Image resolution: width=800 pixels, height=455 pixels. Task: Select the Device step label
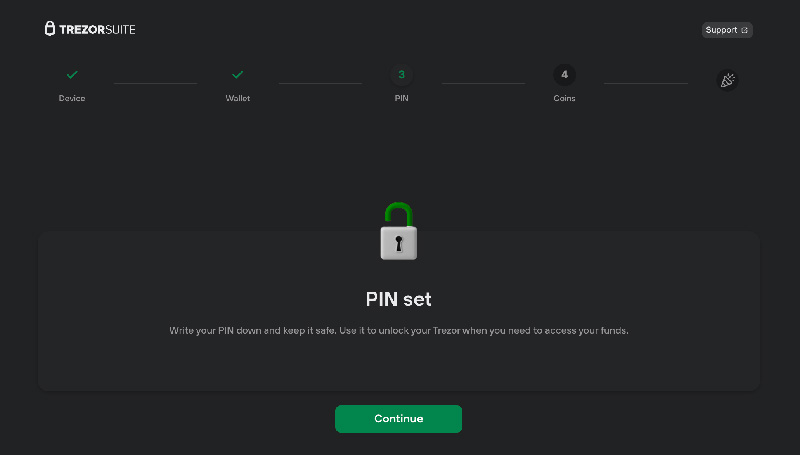click(72, 98)
